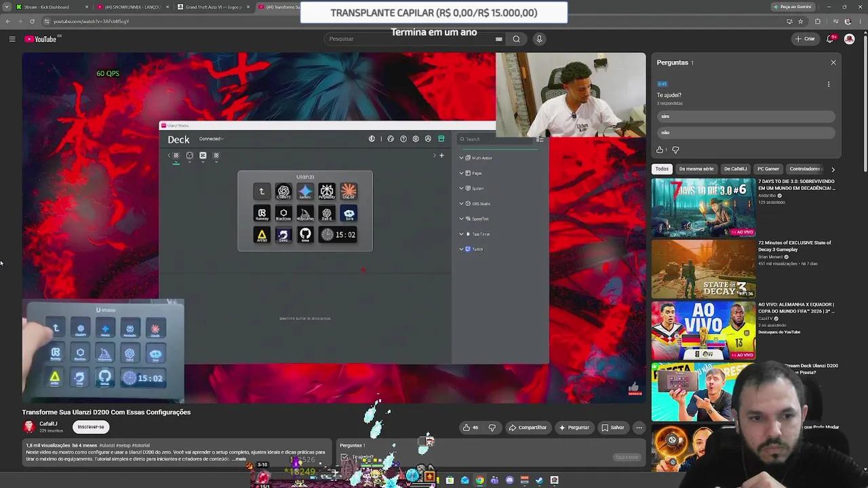This screenshot has height=488, width=868.
Task: Close the Perguntas panel
Action: pyautogui.click(x=833, y=62)
